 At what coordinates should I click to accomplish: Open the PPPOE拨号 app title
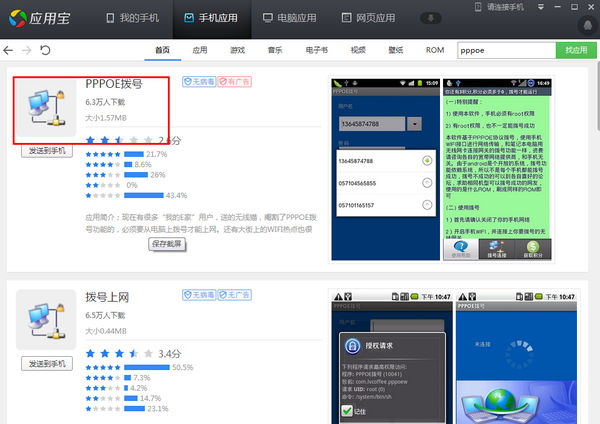114,84
